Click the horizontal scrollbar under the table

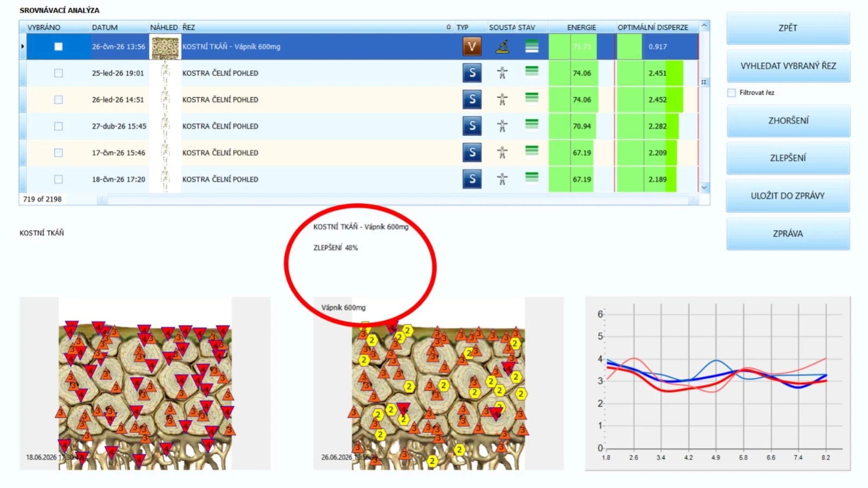[398, 200]
